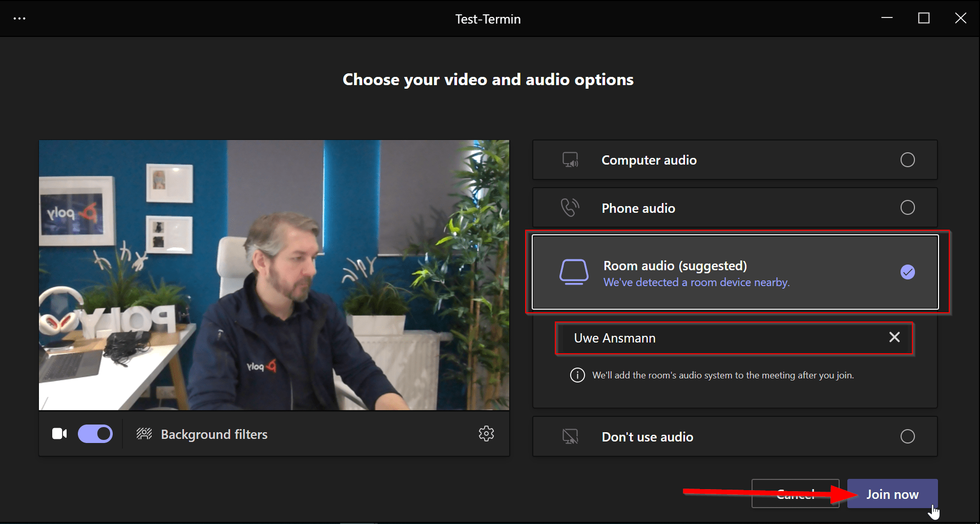Turn off the camera toggle switch

pyautogui.click(x=95, y=434)
